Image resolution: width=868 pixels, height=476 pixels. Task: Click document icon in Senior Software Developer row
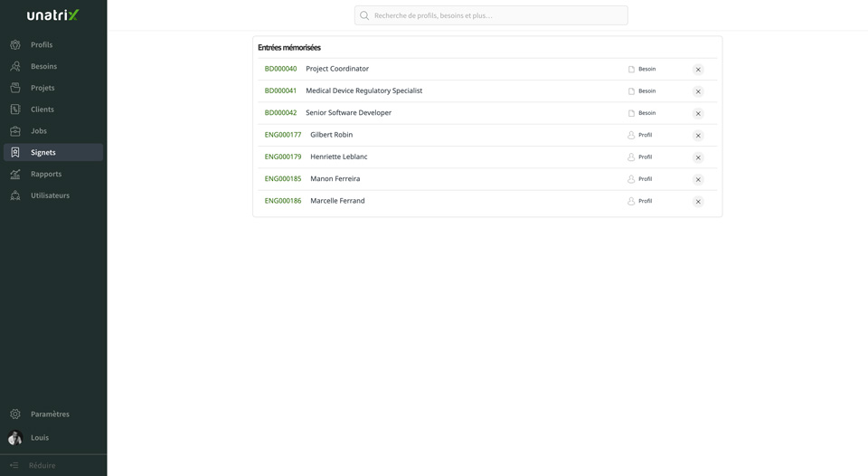coord(631,113)
